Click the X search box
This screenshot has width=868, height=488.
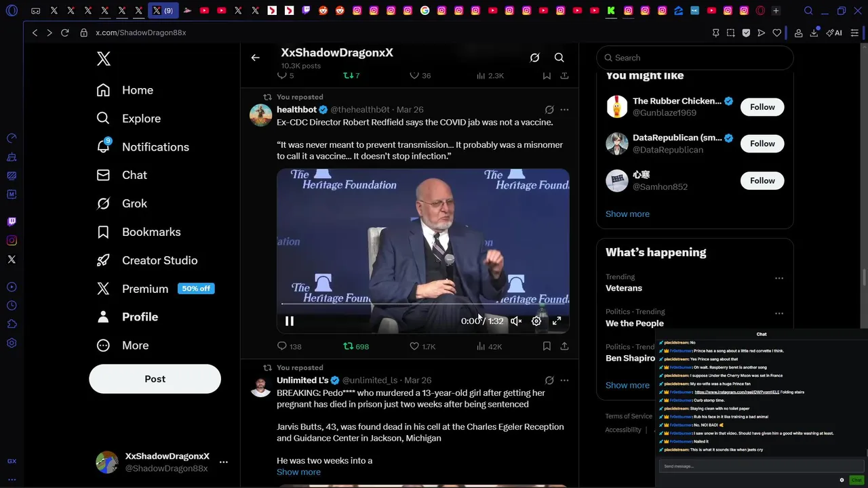point(694,58)
